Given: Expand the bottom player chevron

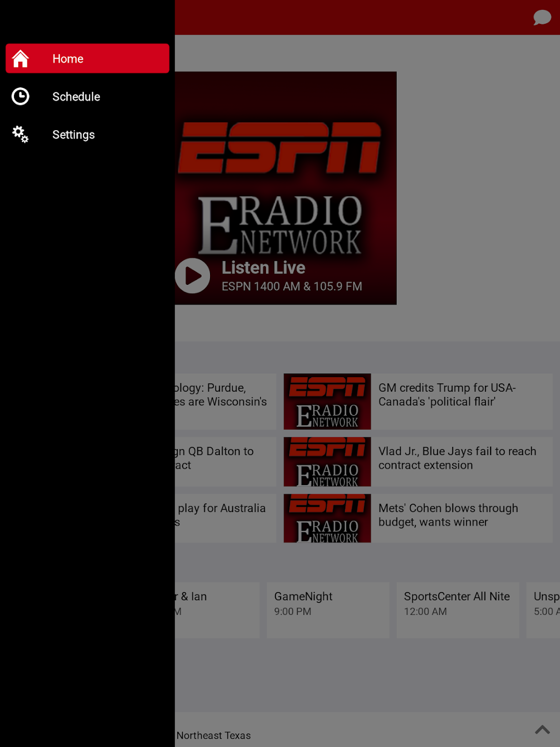Looking at the screenshot, I should pos(542,729).
